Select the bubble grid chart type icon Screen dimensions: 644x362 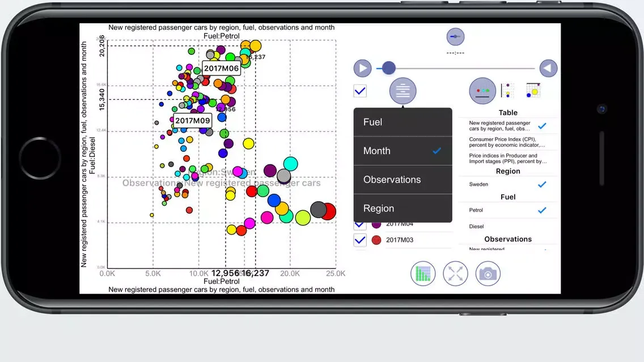(533, 90)
